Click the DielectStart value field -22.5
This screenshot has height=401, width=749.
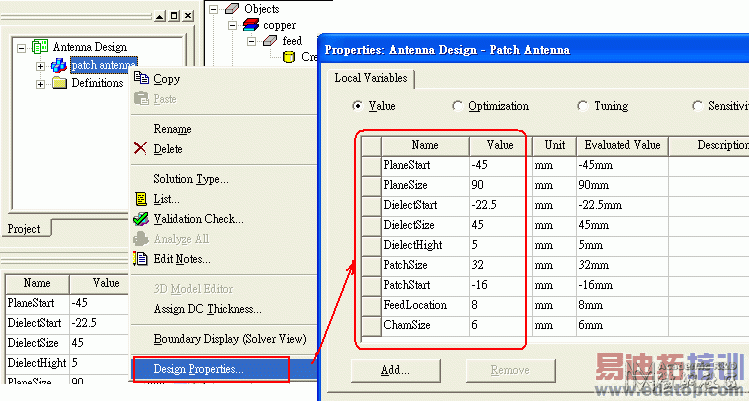pyautogui.click(x=500, y=206)
